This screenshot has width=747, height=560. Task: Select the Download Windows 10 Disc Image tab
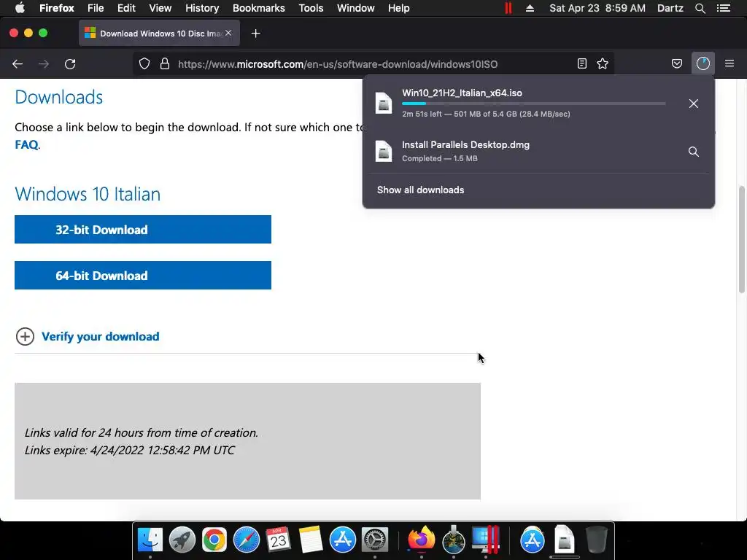tap(159, 34)
